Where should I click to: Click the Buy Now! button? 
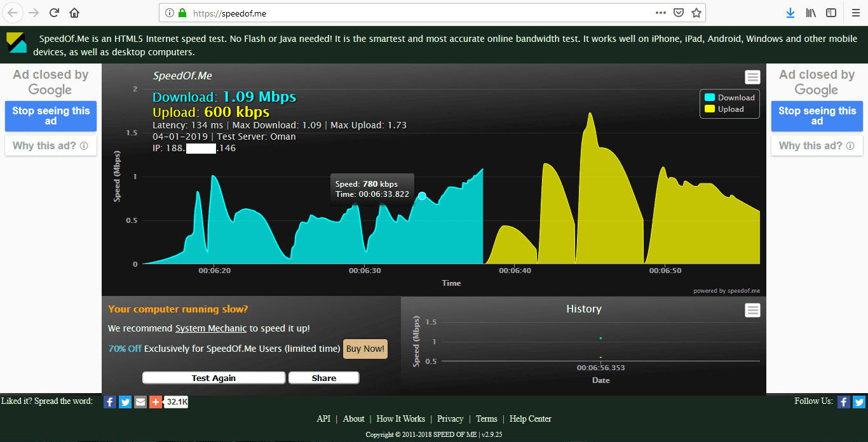pyautogui.click(x=365, y=349)
